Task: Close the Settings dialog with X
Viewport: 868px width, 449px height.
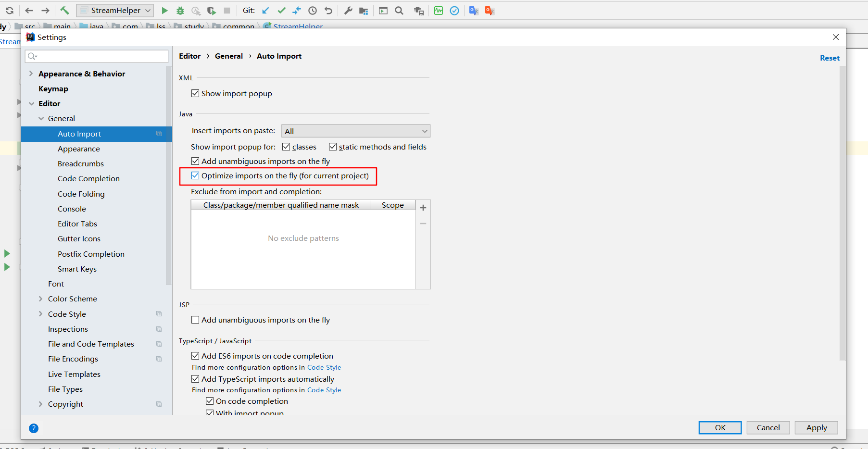Action: [836, 37]
